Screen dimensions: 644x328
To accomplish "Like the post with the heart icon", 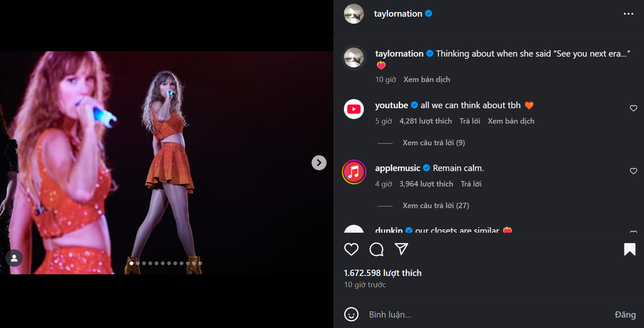I will coord(352,249).
